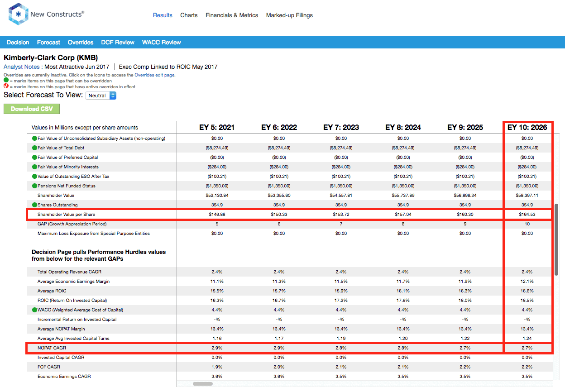Open the Analyst Notes link
Screen dimensions: 565x392
tap(22, 67)
